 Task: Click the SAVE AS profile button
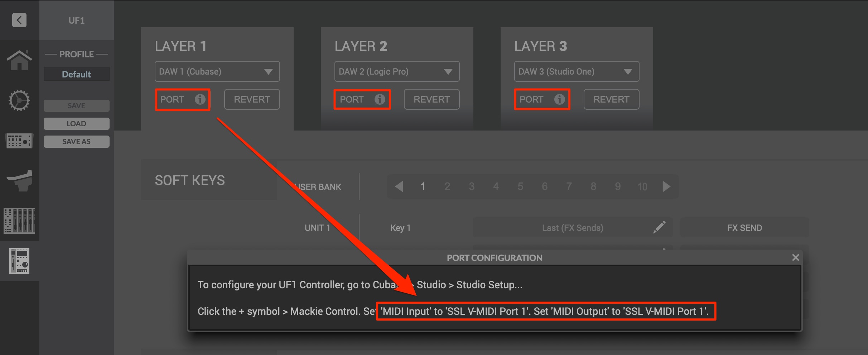(x=77, y=142)
